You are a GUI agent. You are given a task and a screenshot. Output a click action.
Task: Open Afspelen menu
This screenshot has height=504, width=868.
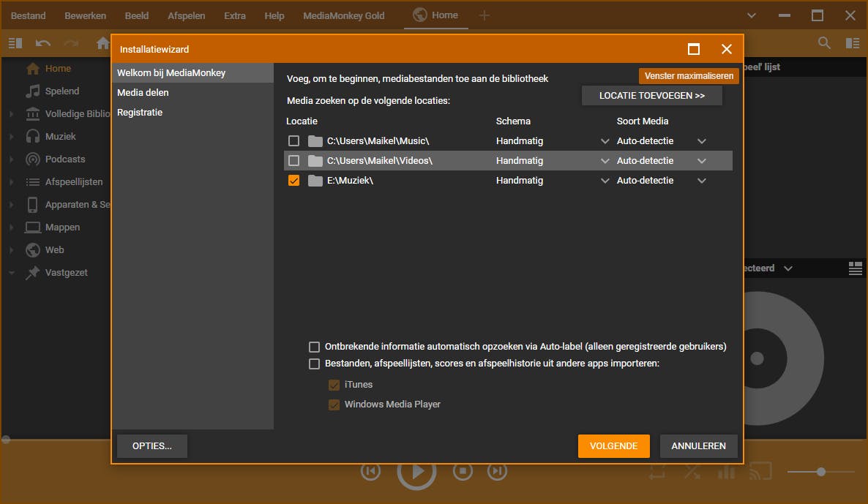click(187, 15)
